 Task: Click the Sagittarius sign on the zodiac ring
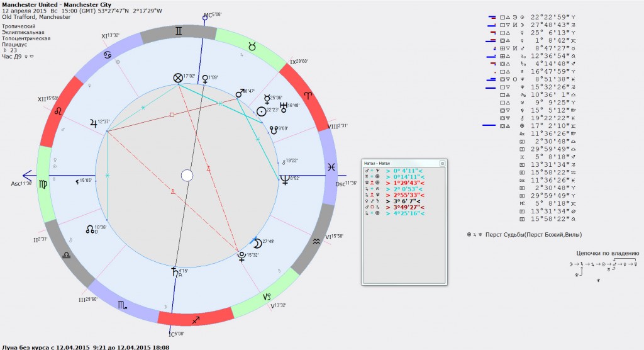click(x=196, y=320)
